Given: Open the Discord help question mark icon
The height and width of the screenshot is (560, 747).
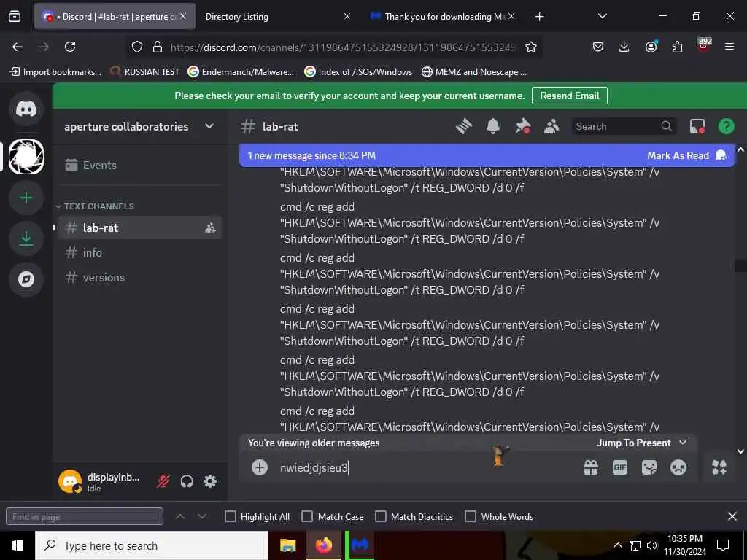Looking at the screenshot, I should click(726, 126).
